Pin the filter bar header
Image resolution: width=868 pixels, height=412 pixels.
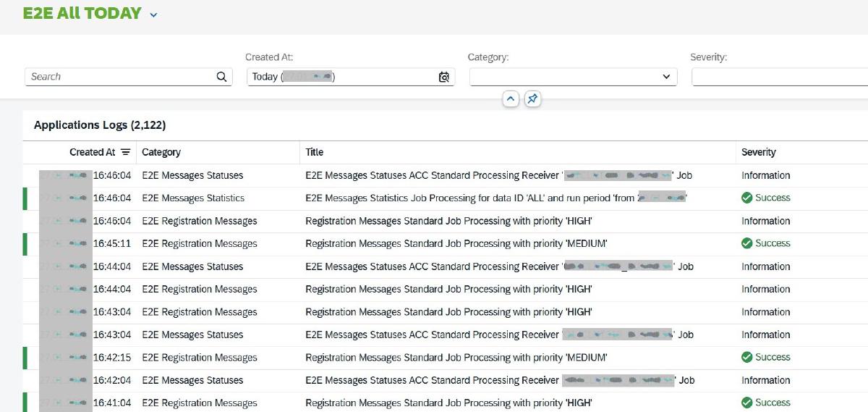pos(532,99)
